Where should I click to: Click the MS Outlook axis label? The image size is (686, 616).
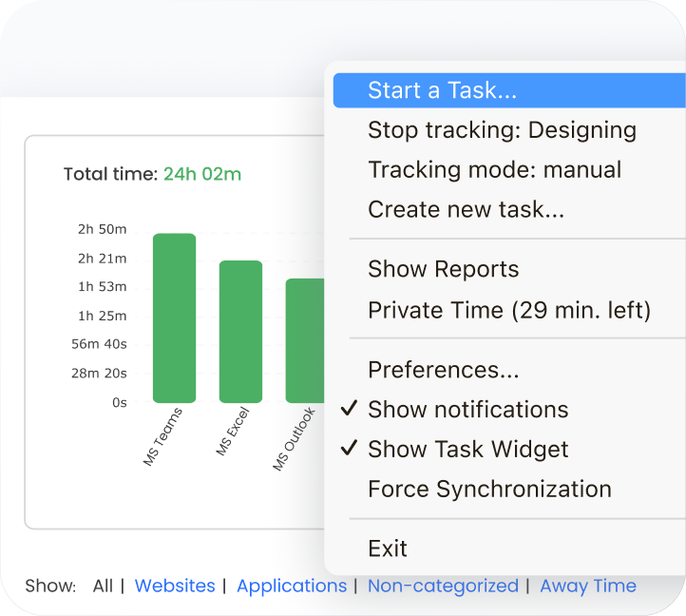[294, 439]
